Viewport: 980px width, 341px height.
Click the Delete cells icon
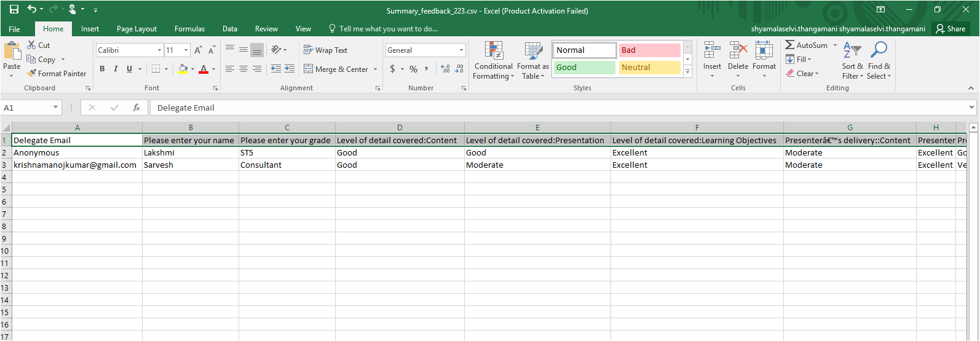(738, 50)
